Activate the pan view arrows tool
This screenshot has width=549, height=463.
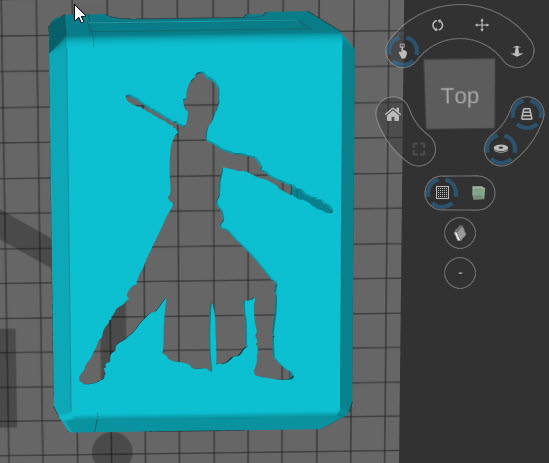(482, 26)
